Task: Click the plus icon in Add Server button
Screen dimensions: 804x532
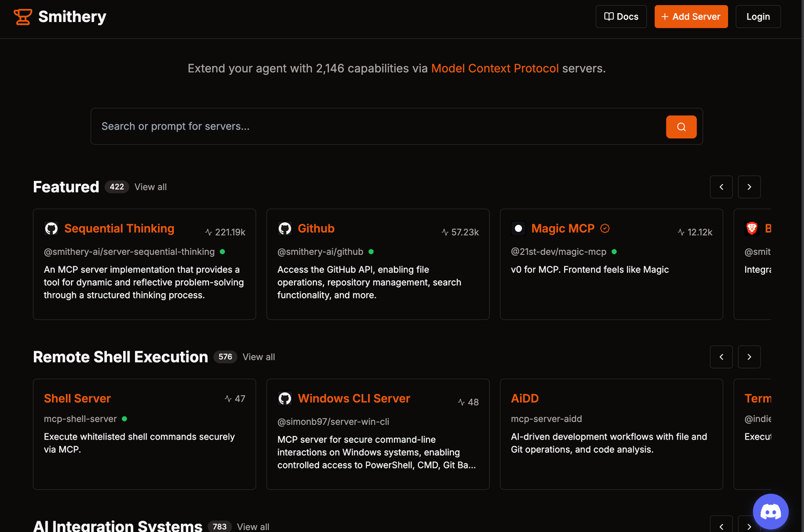Action: coord(665,17)
